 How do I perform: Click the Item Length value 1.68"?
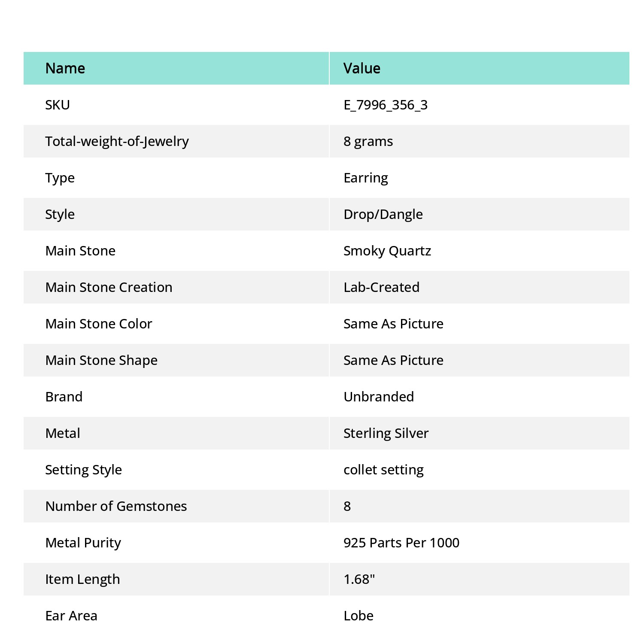click(359, 579)
